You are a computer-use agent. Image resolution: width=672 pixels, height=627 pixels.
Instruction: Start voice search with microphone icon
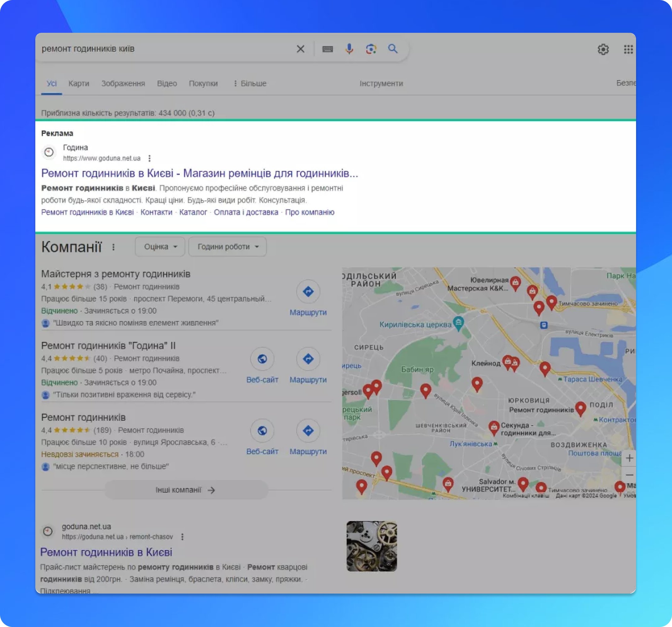[x=349, y=49]
